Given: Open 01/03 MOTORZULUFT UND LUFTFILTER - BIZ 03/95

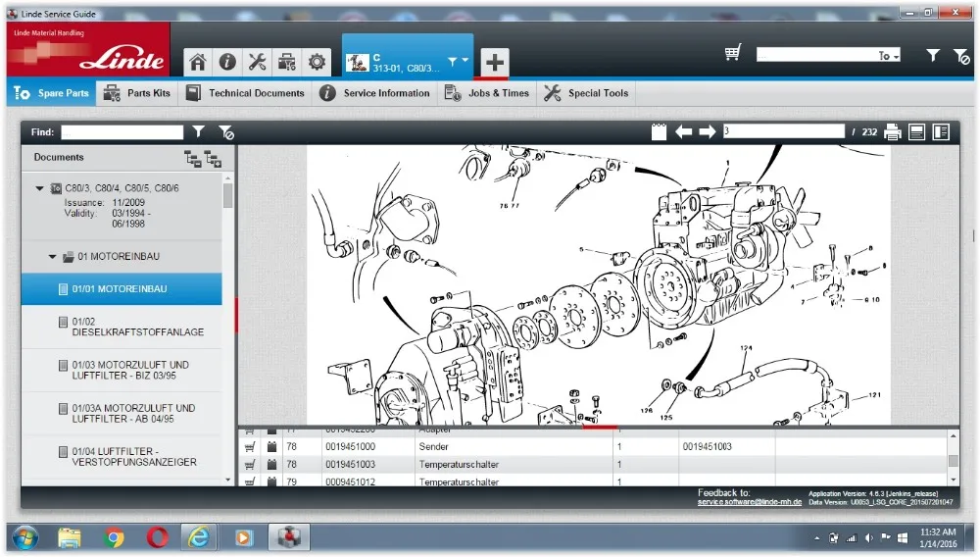Looking at the screenshot, I should pos(122,370).
